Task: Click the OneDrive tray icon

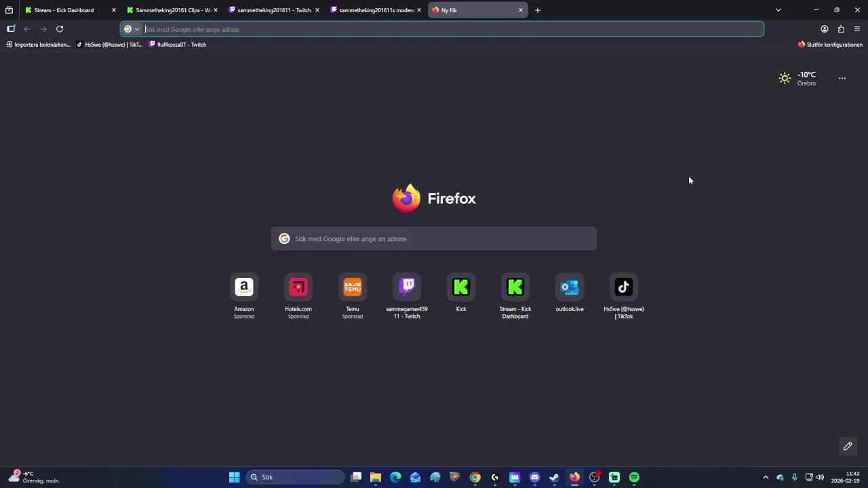Action: click(x=780, y=477)
